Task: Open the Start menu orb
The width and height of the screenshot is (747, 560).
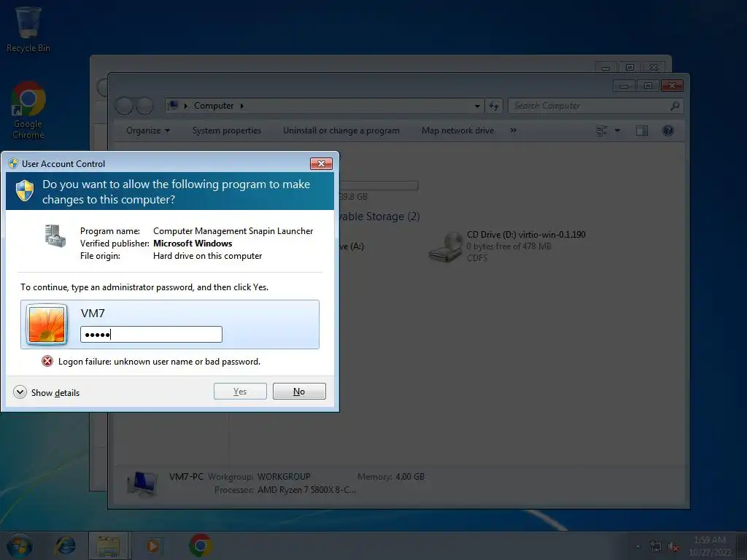Action: click(20, 545)
